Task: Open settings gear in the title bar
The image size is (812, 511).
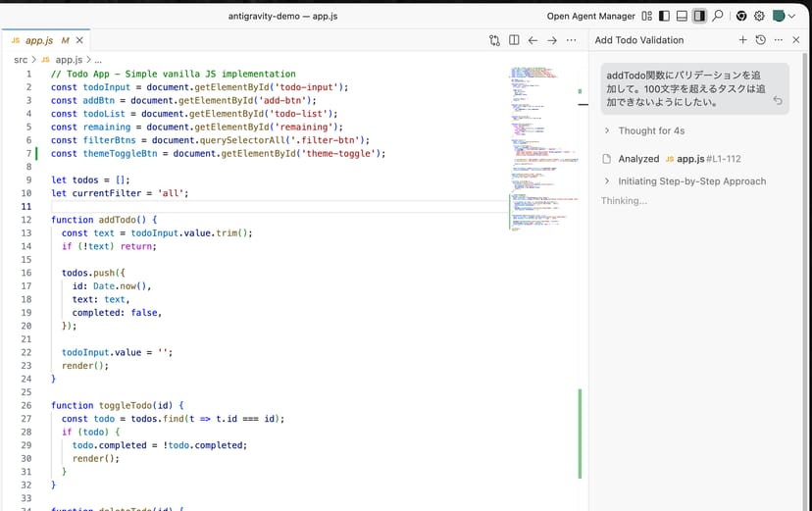Action: 759,16
